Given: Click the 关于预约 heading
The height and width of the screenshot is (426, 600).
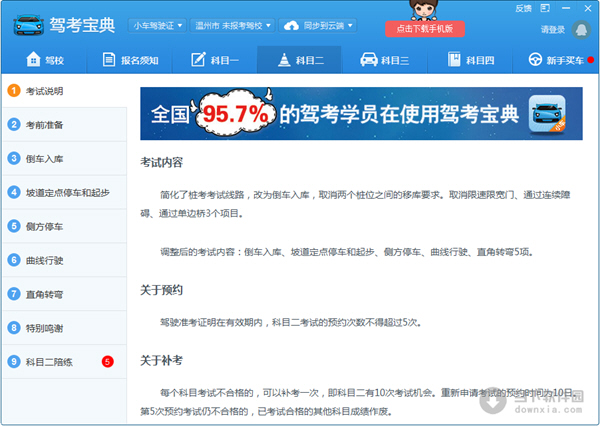Looking at the screenshot, I should pyautogui.click(x=161, y=290).
